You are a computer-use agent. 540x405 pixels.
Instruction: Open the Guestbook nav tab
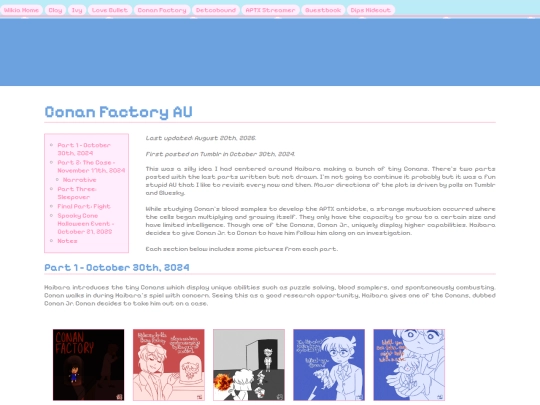point(323,10)
